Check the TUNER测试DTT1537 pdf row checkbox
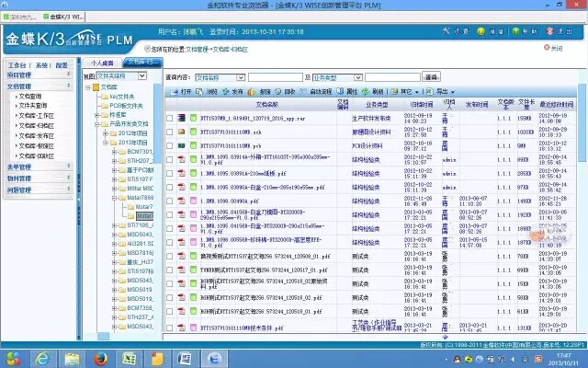Screen dimensions: 588x368 coord(169,270)
